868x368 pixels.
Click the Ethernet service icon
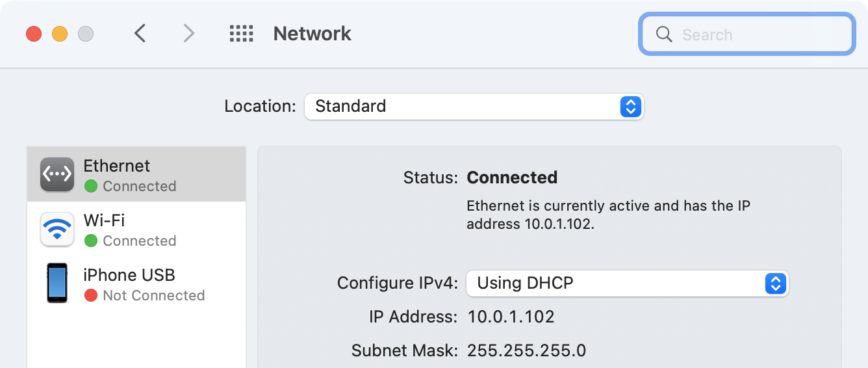click(57, 174)
